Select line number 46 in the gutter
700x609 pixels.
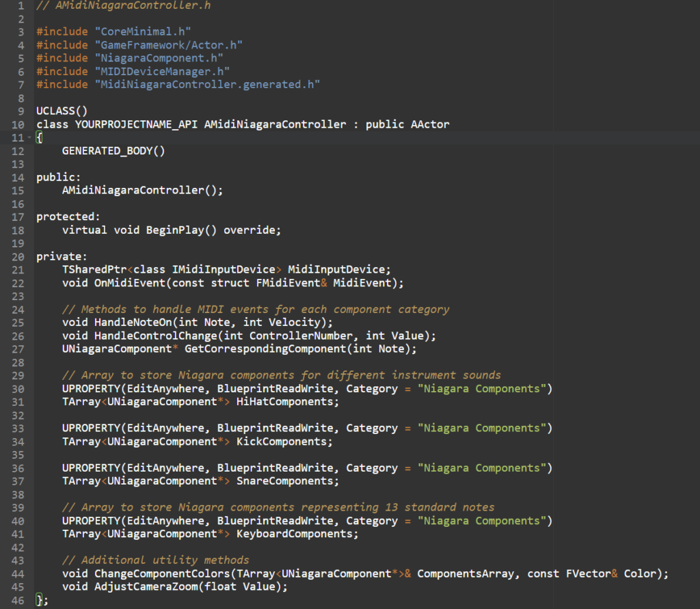point(18,600)
